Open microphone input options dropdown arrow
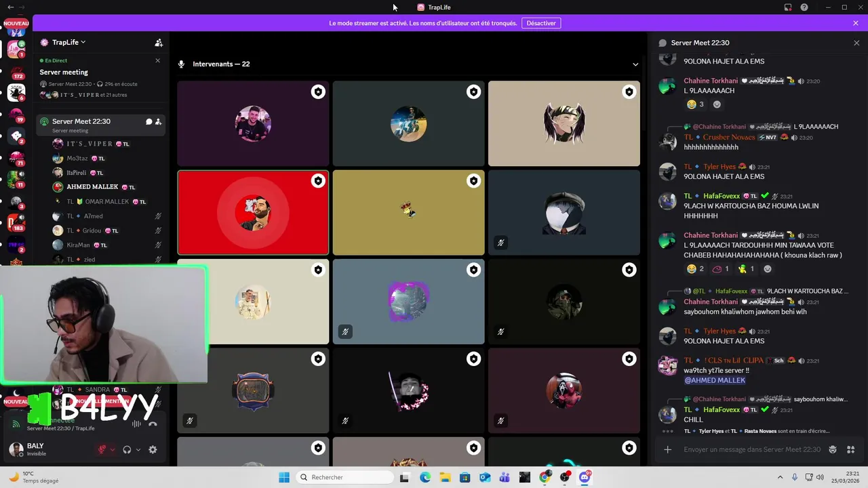 coord(113,449)
